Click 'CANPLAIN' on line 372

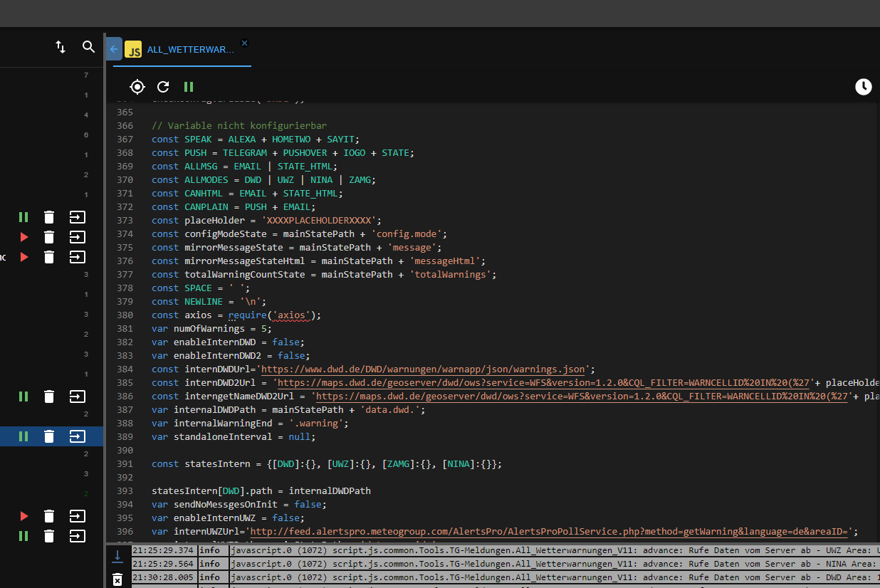(x=206, y=206)
